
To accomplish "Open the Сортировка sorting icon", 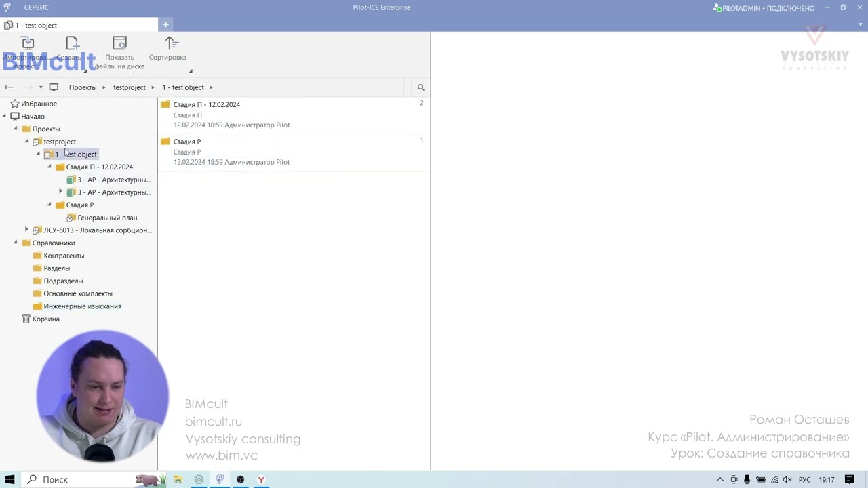I will (x=172, y=43).
